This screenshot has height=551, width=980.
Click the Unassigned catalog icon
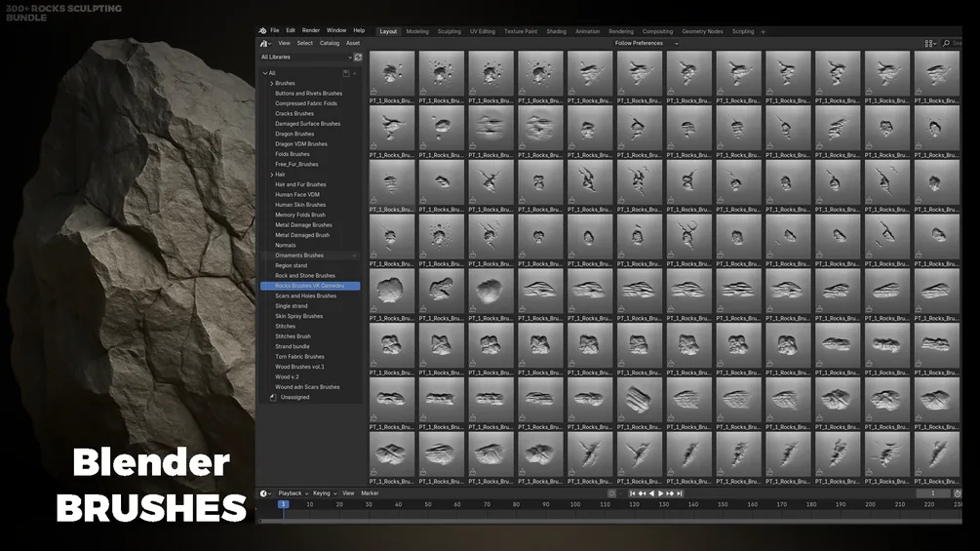coord(273,397)
